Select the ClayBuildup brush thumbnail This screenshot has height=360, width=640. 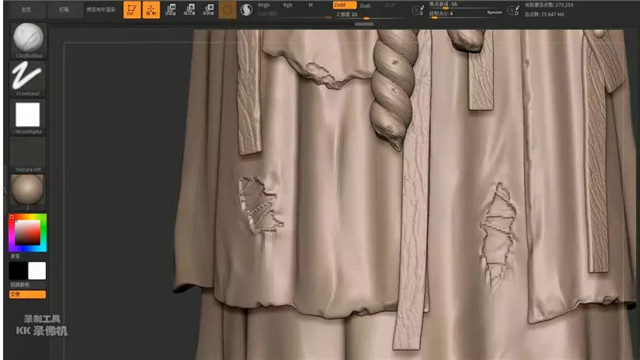coord(28,40)
